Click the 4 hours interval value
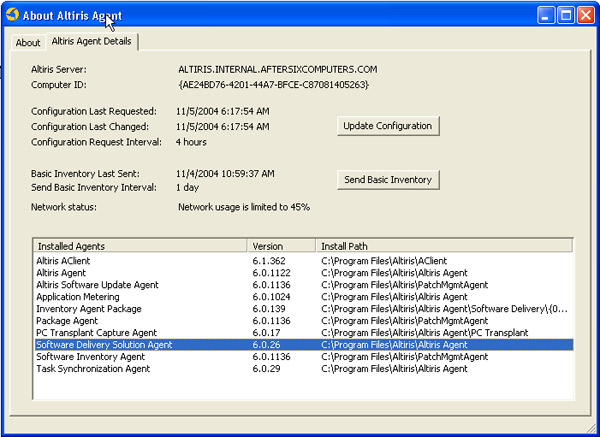Screen dimensions: 600x437 tap(191, 142)
